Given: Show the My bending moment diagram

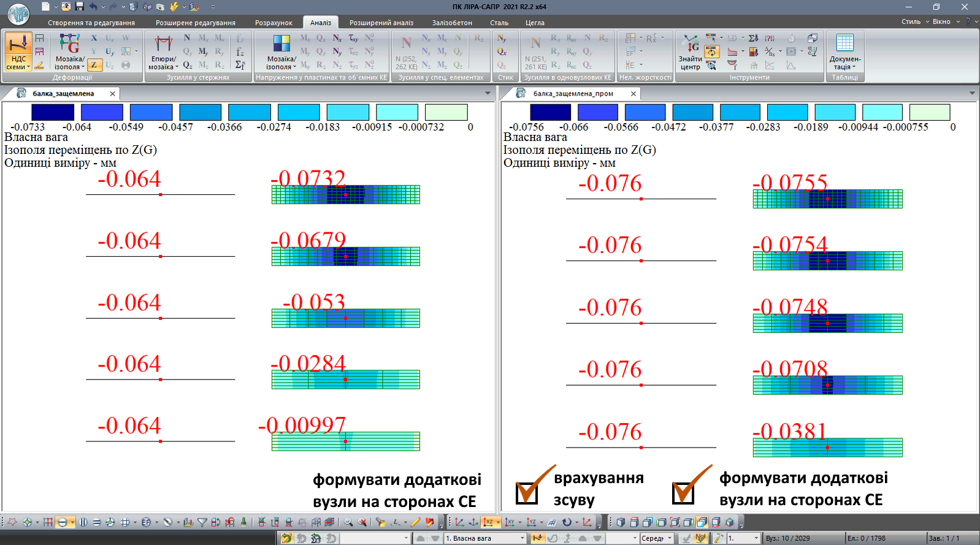Looking at the screenshot, I should (203, 51).
